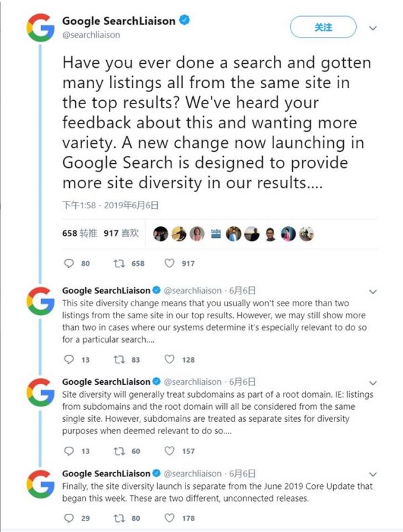Like the main tweet with 917 likes

click(170, 263)
